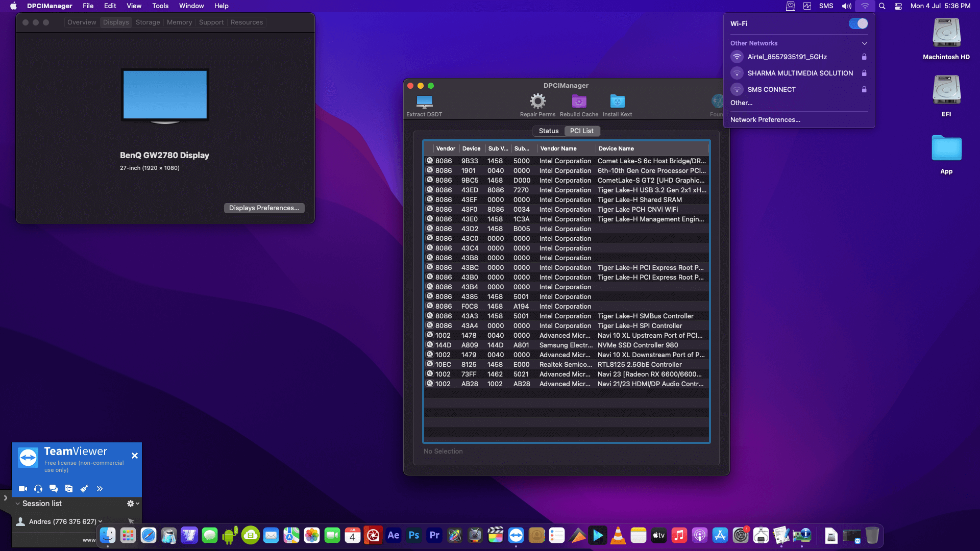Click the Spotlight search icon in menu bar
Image resolution: width=980 pixels, height=551 pixels.
[882, 6]
